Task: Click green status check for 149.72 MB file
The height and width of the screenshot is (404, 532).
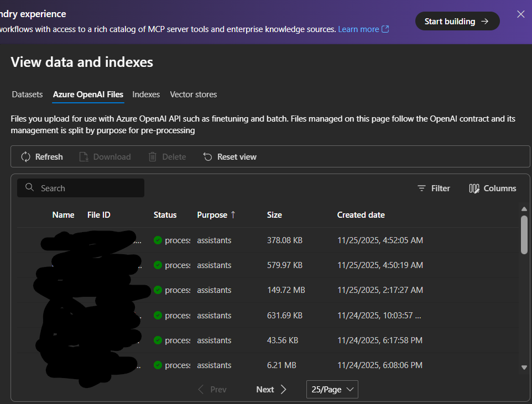Action: (158, 290)
